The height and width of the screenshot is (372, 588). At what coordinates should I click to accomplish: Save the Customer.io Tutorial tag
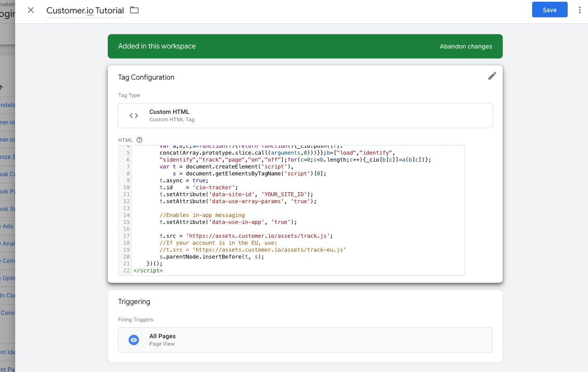[549, 10]
